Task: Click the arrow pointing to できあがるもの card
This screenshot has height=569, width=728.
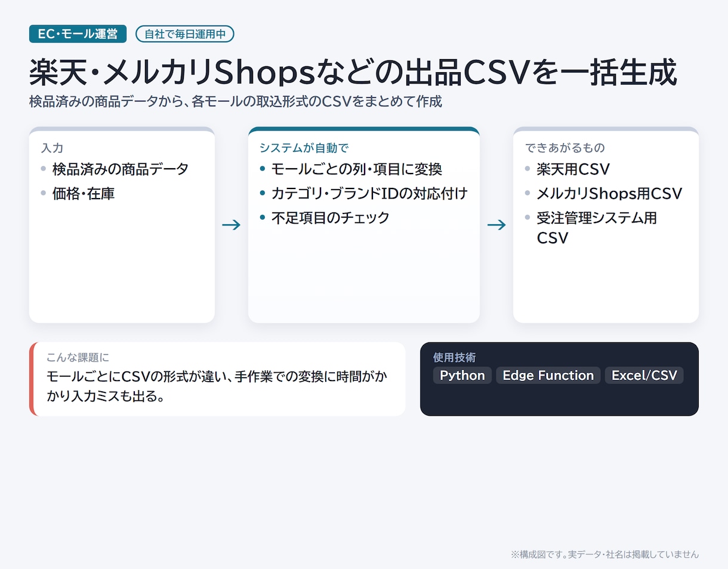Action: 496,225
